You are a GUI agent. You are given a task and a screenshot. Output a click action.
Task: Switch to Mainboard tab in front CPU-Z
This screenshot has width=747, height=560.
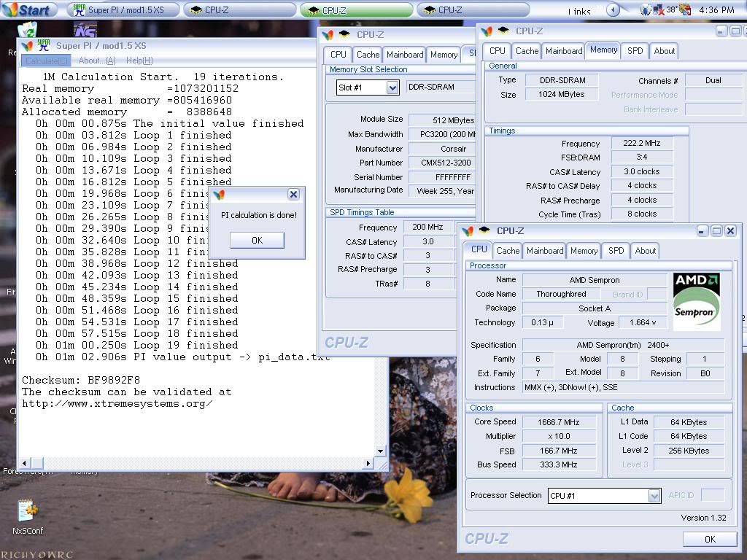[545, 251]
